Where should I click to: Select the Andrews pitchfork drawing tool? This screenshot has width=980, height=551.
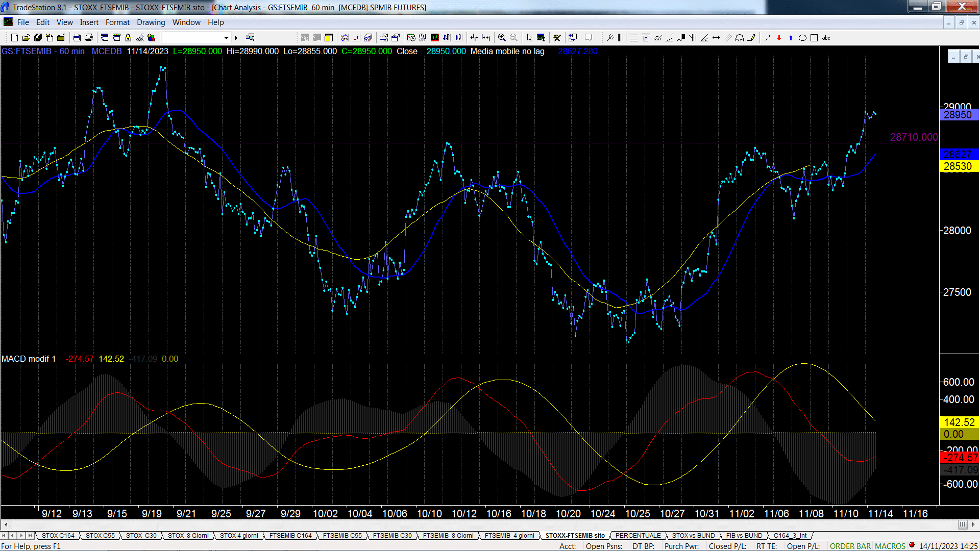click(x=610, y=37)
